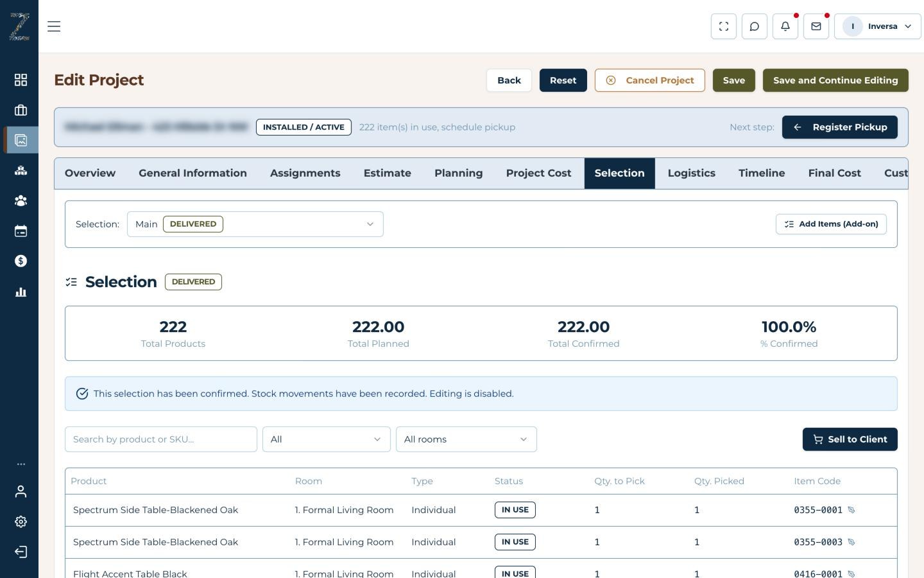The width and height of the screenshot is (924, 578).
Task: Open the hamburger menu icon
Action: pyautogui.click(x=54, y=26)
